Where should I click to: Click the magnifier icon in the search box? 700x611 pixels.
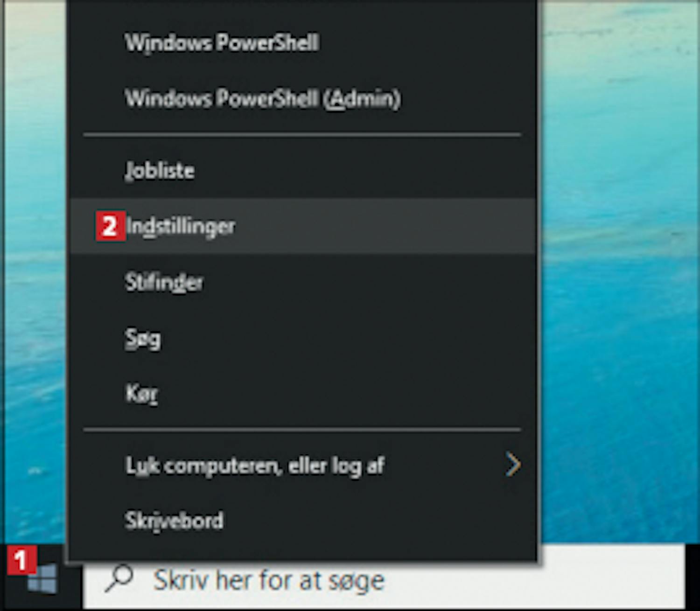[x=119, y=579]
